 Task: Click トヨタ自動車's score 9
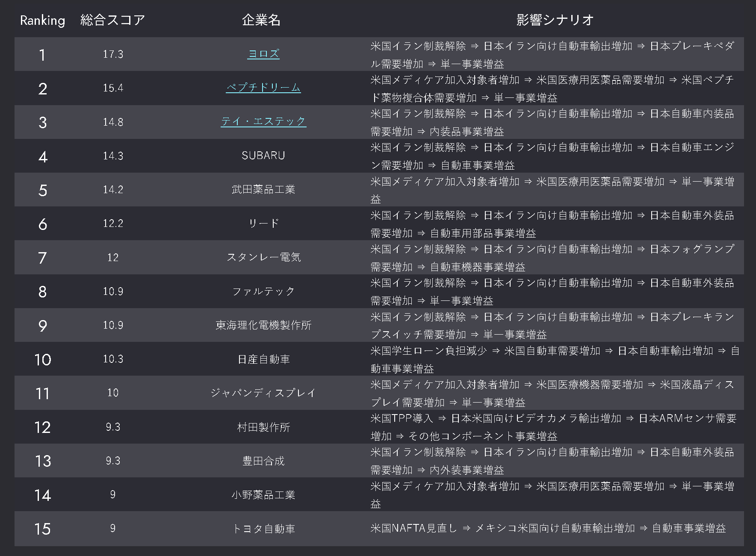pyautogui.click(x=113, y=528)
